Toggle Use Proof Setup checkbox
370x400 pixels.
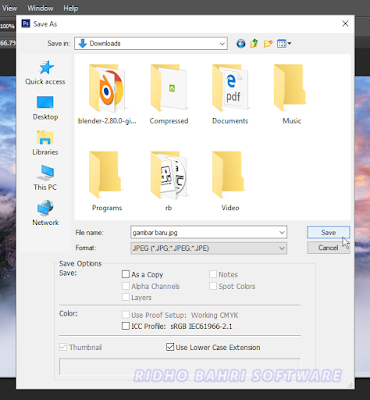click(126, 315)
